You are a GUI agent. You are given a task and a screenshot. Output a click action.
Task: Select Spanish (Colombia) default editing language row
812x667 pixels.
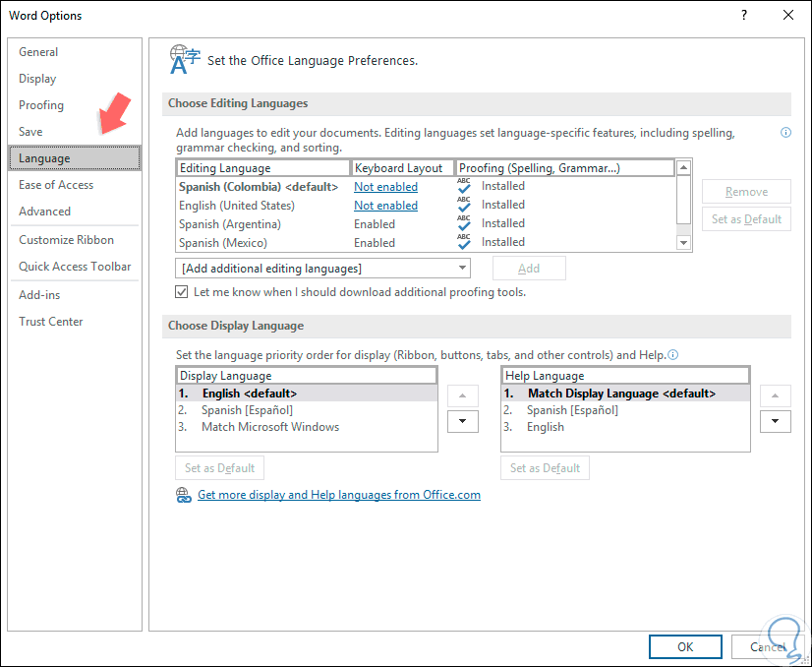[426, 187]
